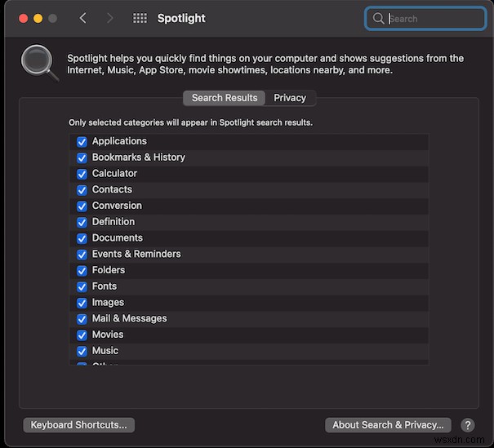Uncheck the Fonts checkbox
The height and width of the screenshot is (448, 494).
[x=82, y=286]
